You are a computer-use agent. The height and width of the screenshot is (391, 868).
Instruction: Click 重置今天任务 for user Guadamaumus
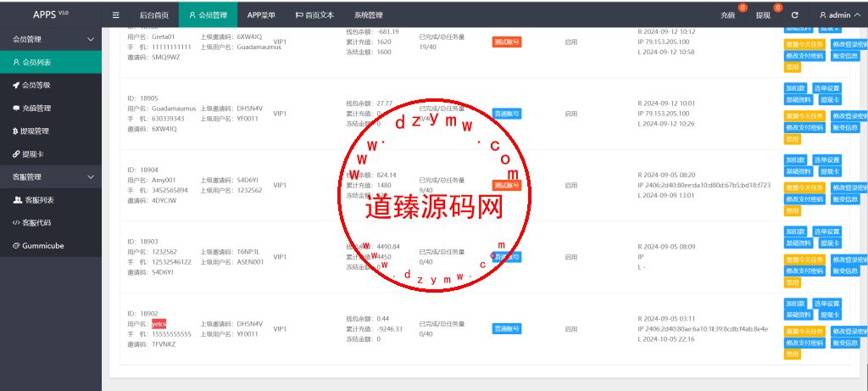(805, 115)
